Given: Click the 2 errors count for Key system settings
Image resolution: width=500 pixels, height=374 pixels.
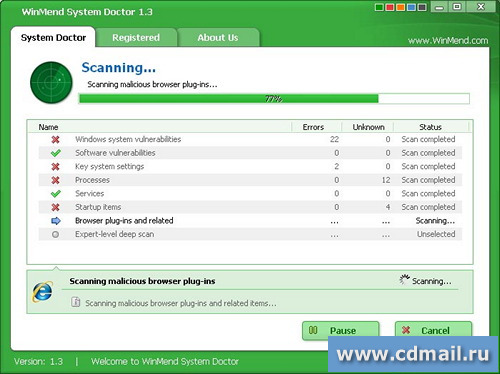Looking at the screenshot, I should click(337, 166).
